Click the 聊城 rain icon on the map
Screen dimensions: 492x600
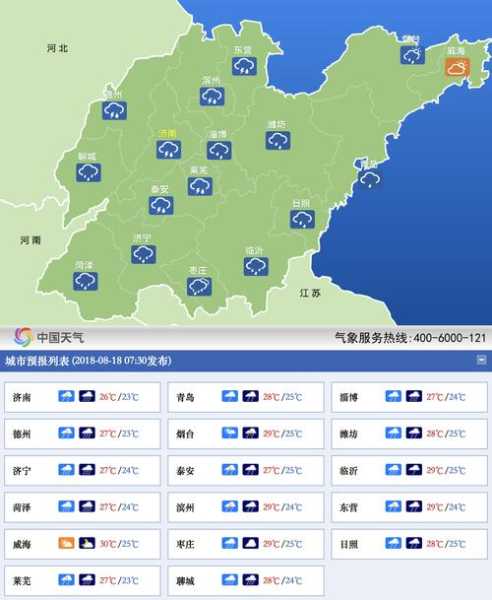tap(88, 173)
